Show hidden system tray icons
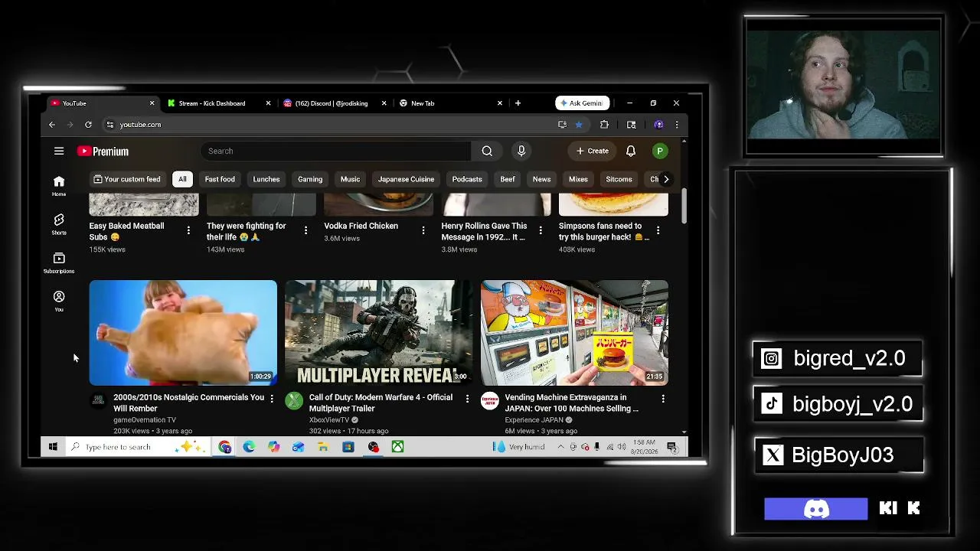Screen dimensions: 980x551 [560, 447]
